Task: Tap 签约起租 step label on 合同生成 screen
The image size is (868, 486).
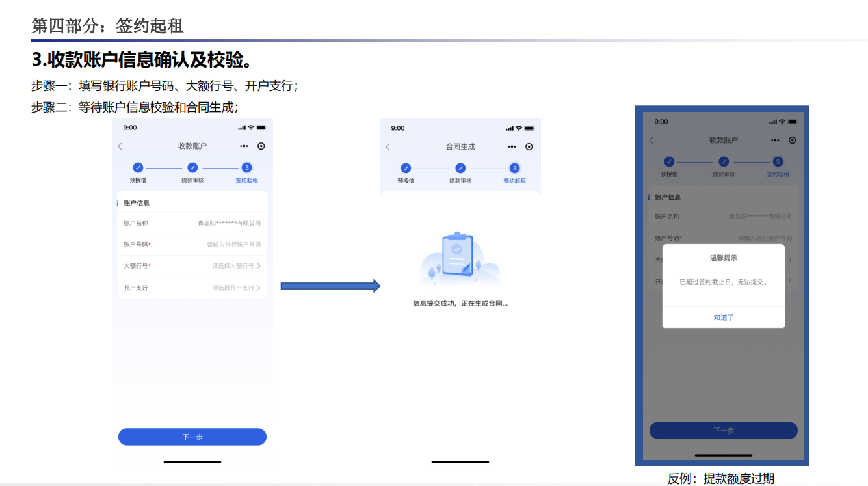Action: pos(515,181)
